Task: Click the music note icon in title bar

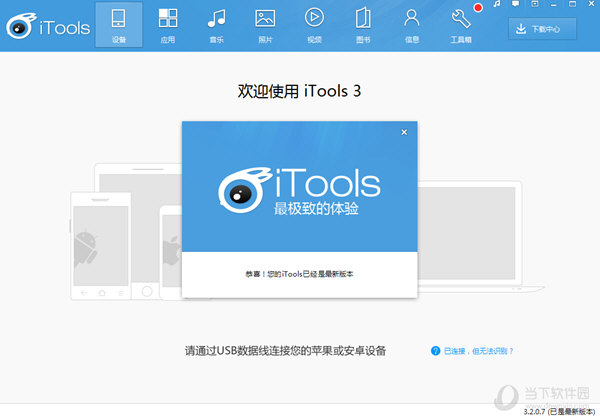Action: (497, 4)
